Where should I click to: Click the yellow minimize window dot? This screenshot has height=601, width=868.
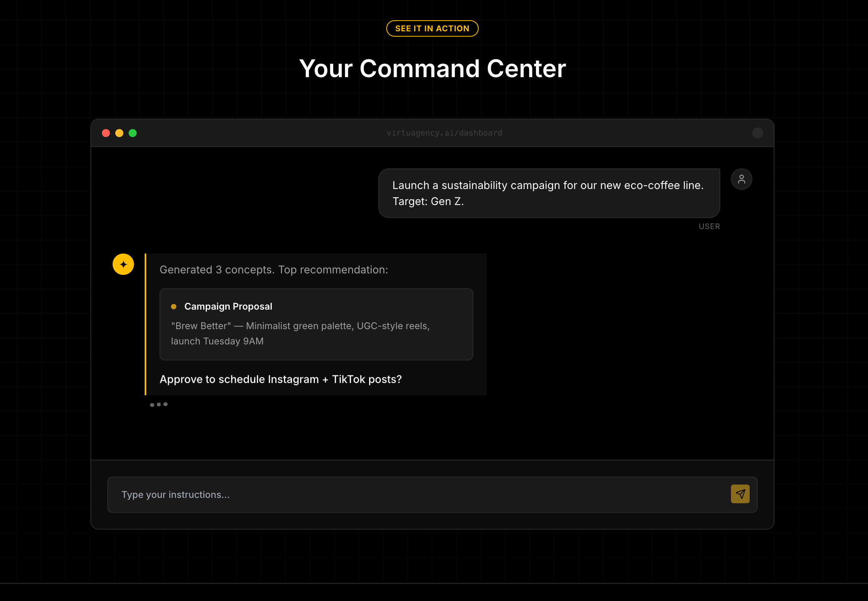[119, 133]
